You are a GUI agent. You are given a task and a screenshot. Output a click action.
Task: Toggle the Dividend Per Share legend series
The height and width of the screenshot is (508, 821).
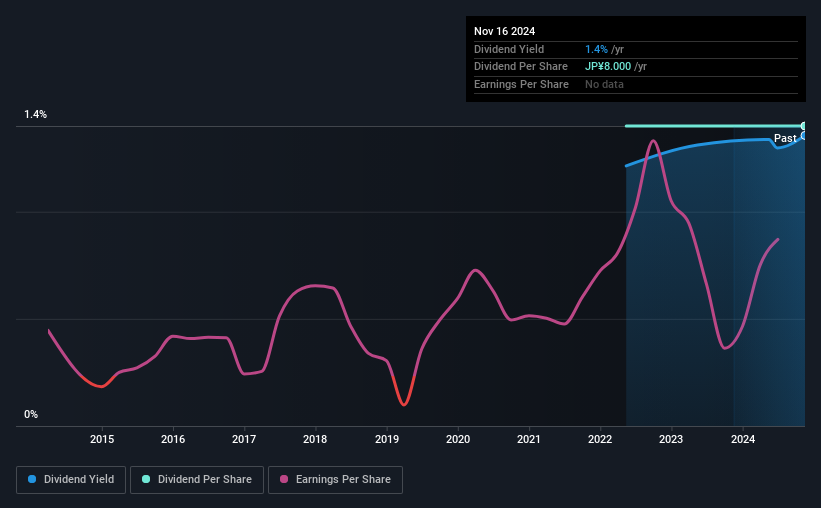[x=196, y=480]
